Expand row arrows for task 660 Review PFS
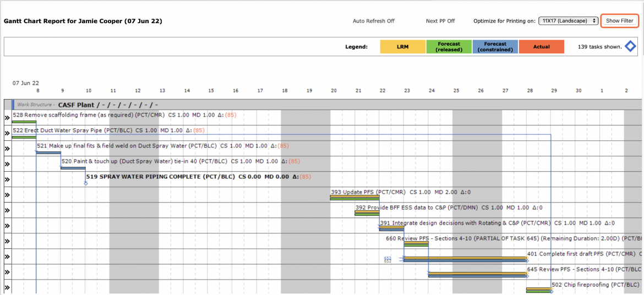644x295 pixels. (7, 241)
